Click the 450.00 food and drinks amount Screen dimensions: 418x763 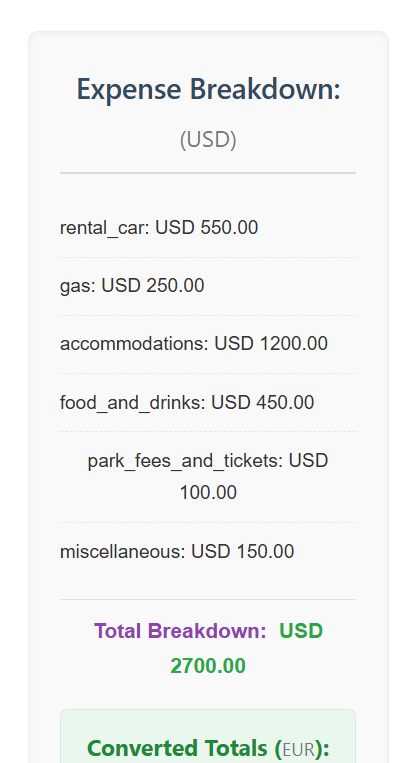point(285,403)
